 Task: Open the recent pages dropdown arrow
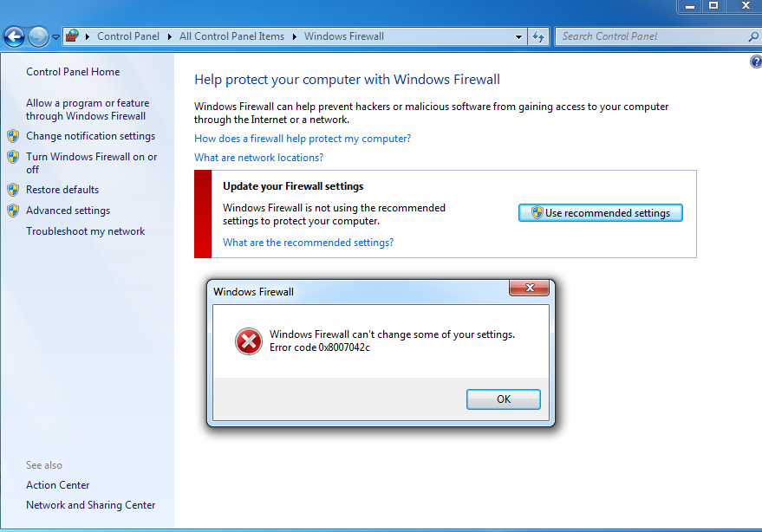point(55,37)
